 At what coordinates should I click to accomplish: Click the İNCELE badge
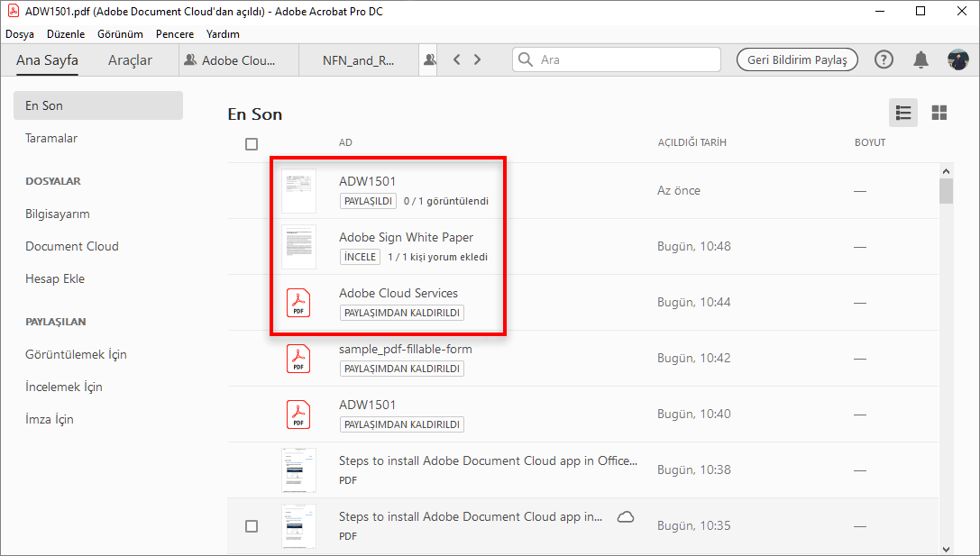(x=360, y=257)
